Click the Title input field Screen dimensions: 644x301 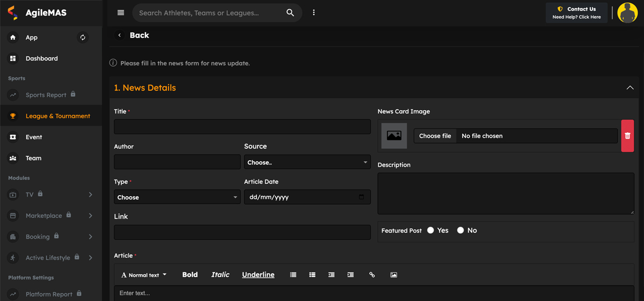click(242, 127)
